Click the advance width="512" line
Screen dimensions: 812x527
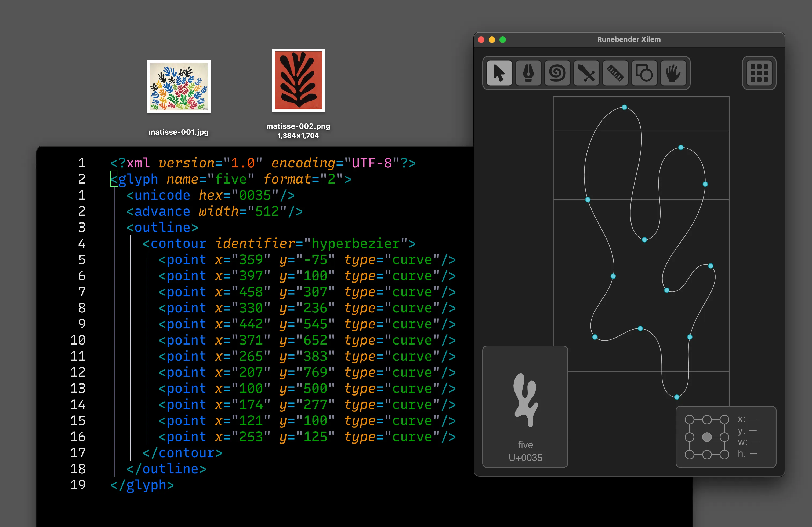click(215, 211)
